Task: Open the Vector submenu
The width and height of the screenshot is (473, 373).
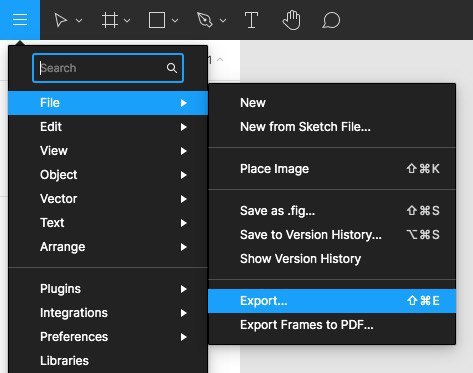Action: 108,199
